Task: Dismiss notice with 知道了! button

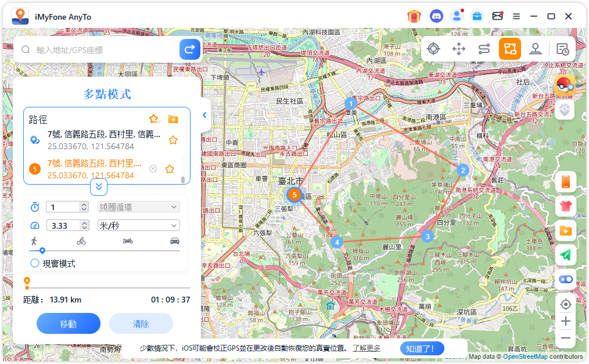Action: click(422, 348)
